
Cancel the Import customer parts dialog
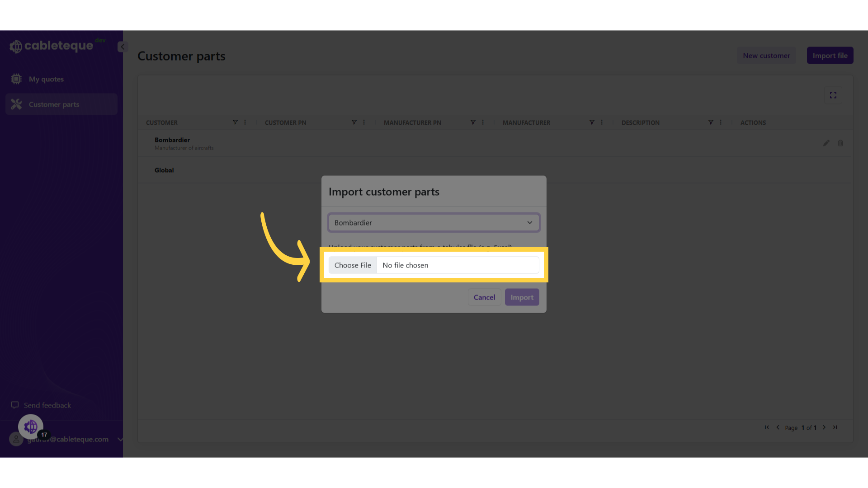[484, 297]
